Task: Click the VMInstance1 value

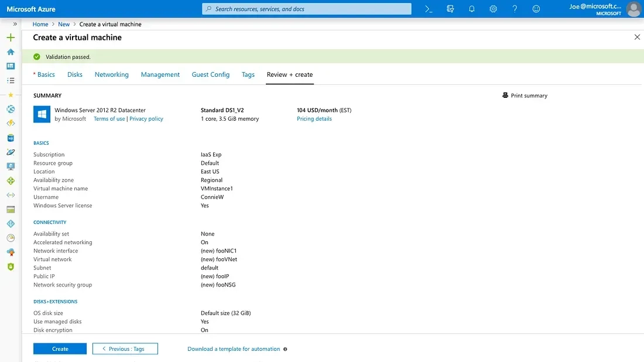Action: pyautogui.click(x=217, y=189)
